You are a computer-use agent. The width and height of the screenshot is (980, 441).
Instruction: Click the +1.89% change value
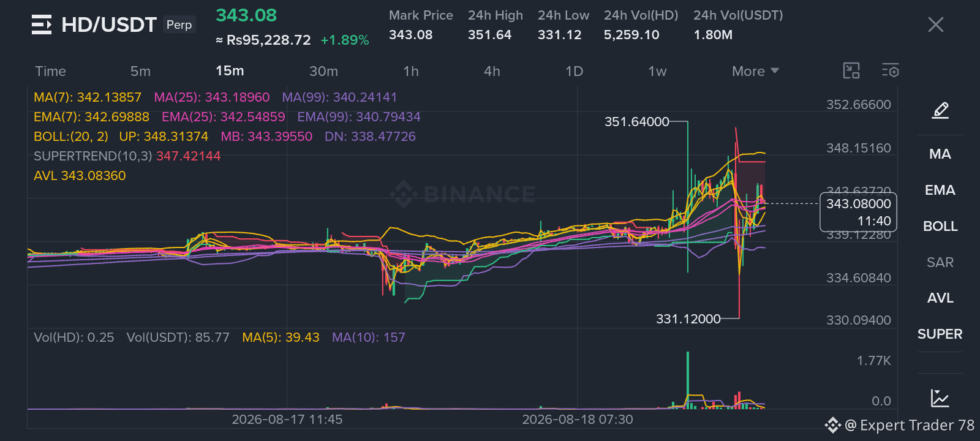tap(345, 40)
